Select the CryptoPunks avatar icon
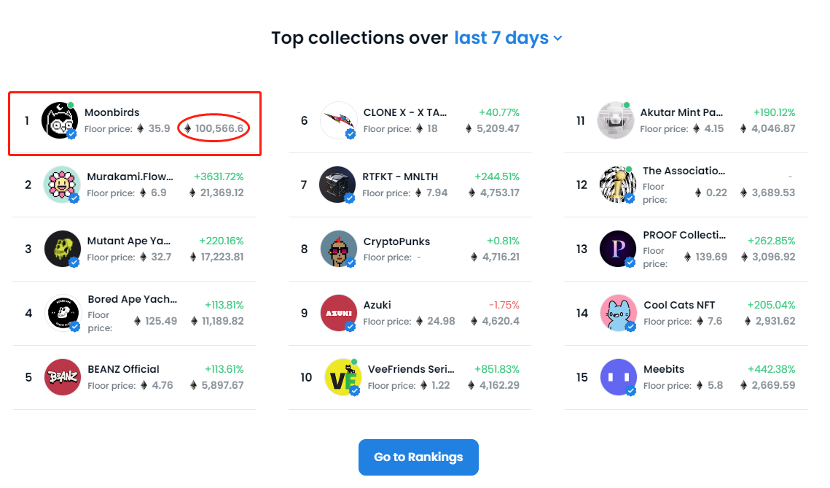The height and width of the screenshot is (488, 830). click(338, 249)
